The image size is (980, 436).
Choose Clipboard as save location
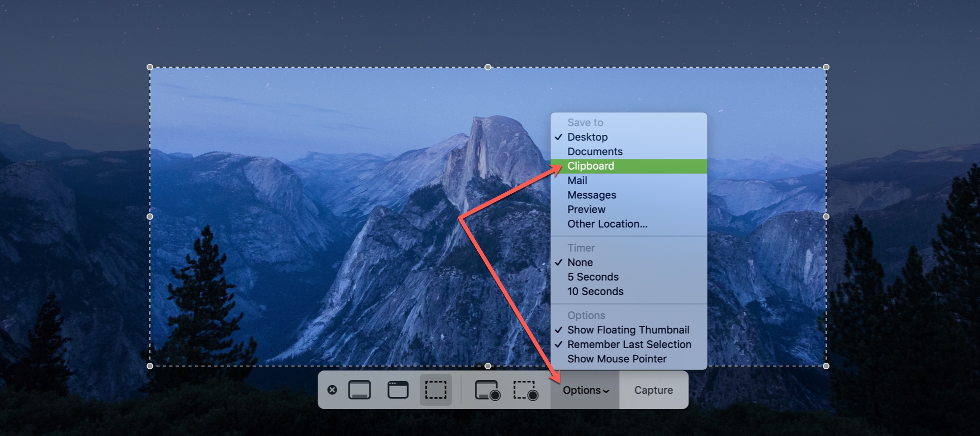(x=629, y=166)
